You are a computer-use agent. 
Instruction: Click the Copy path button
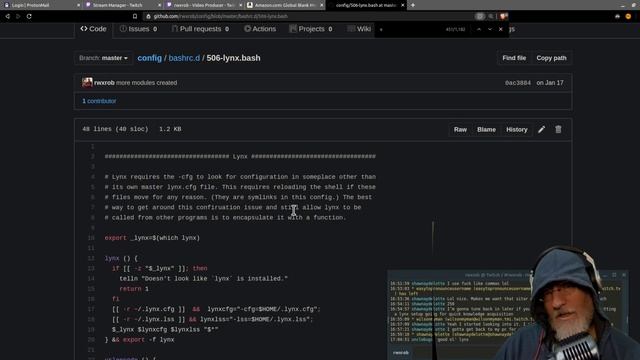tap(551, 58)
